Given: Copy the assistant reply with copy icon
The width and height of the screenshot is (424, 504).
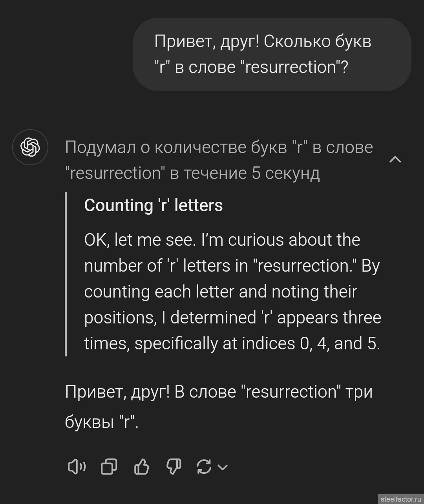Looking at the screenshot, I should [109, 467].
